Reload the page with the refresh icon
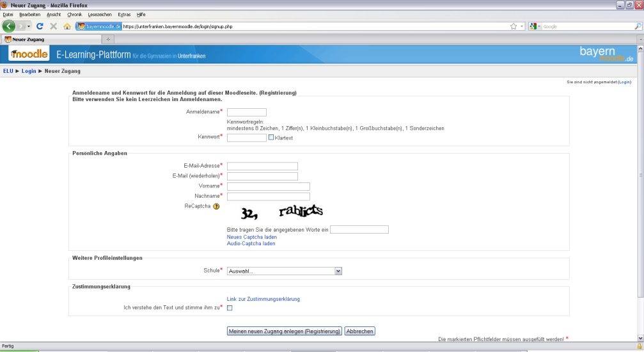 (x=40, y=26)
